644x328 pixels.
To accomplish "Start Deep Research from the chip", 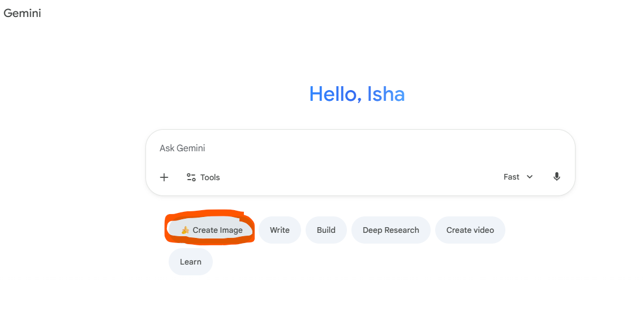I will coord(390,230).
